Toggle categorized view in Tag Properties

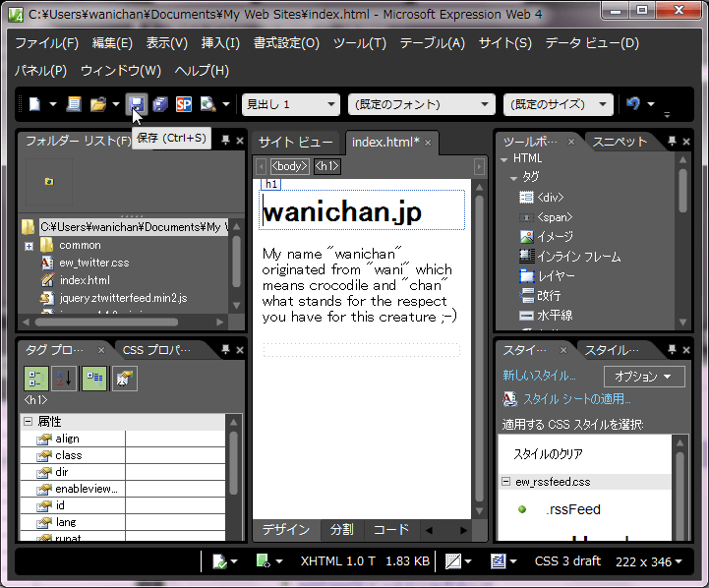pos(36,379)
